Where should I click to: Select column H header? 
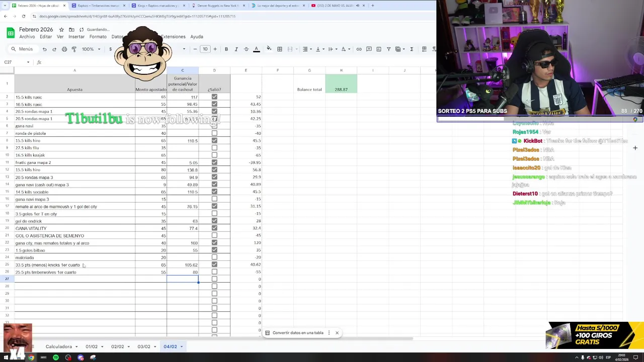click(x=341, y=70)
